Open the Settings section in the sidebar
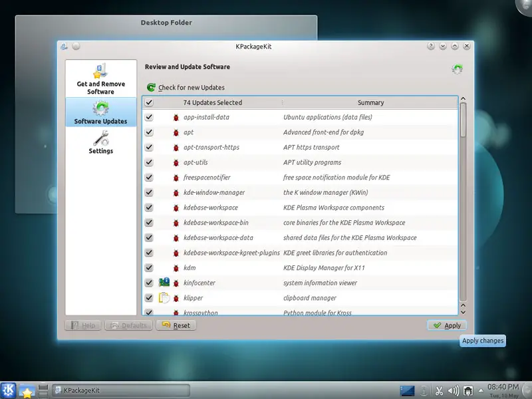This screenshot has height=399, width=532. click(x=101, y=142)
